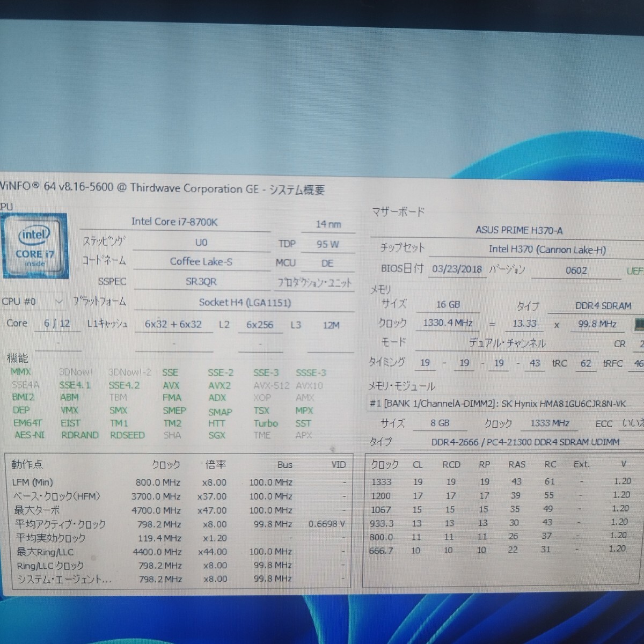Click the VID column header
The image size is (644, 644).
tap(339, 465)
